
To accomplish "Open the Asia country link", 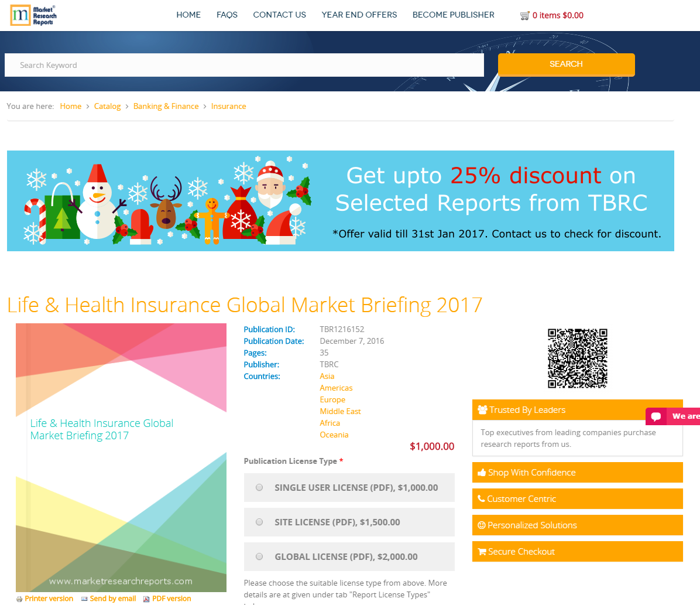I will [327, 376].
